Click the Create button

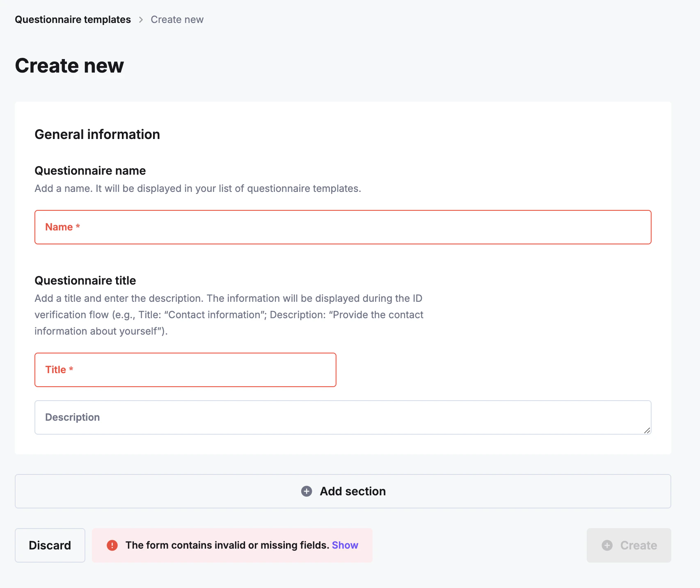click(629, 545)
